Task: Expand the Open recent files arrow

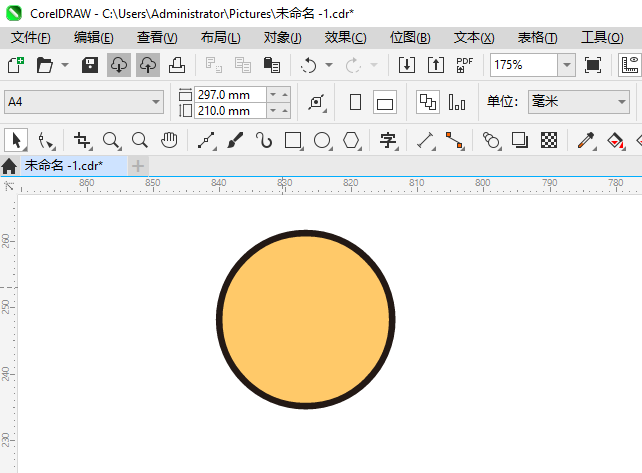Action: point(65,65)
